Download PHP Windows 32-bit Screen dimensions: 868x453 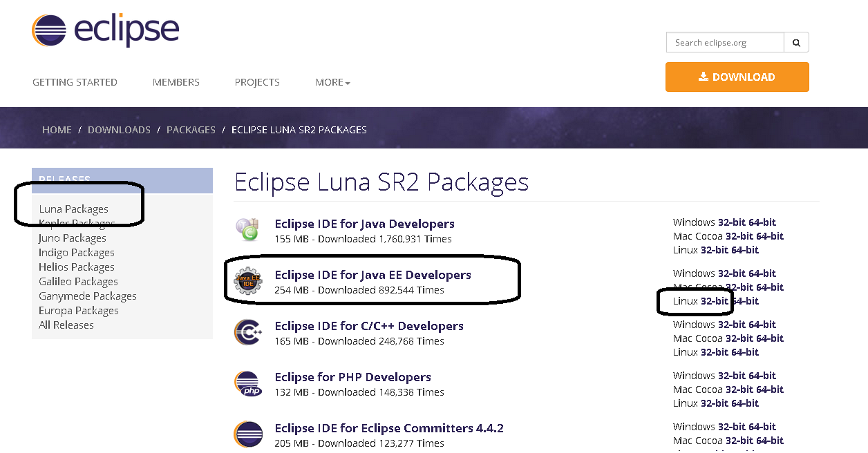(x=732, y=376)
